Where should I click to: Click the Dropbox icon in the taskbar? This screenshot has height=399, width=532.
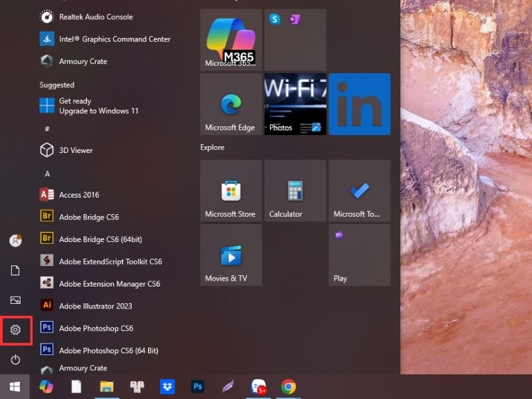[168, 386]
